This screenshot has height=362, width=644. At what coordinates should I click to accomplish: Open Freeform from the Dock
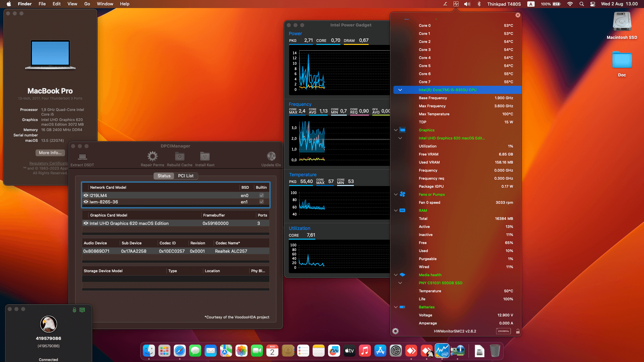pyautogui.click(x=334, y=351)
